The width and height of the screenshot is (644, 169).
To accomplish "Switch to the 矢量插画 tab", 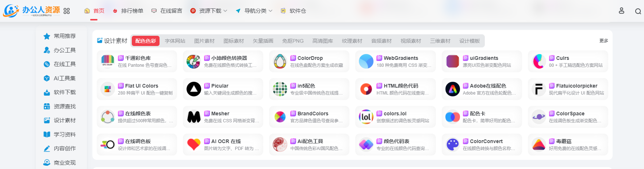I will tap(263, 41).
